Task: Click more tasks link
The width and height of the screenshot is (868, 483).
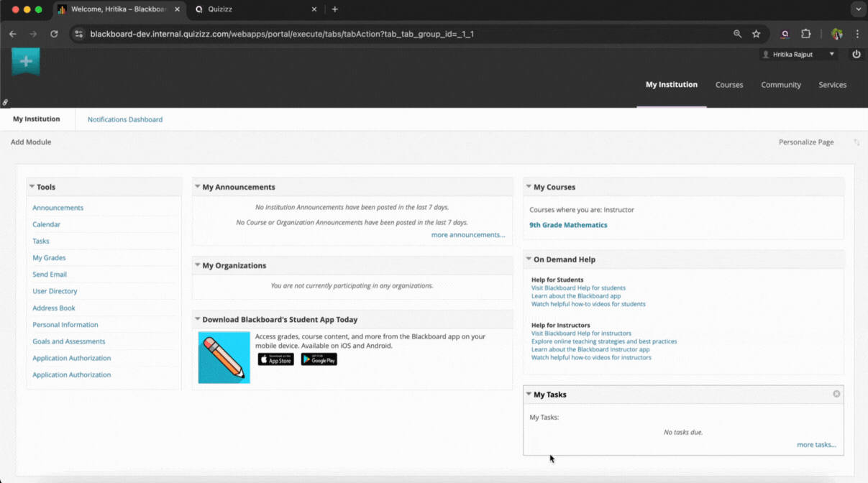Action: tap(817, 445)
